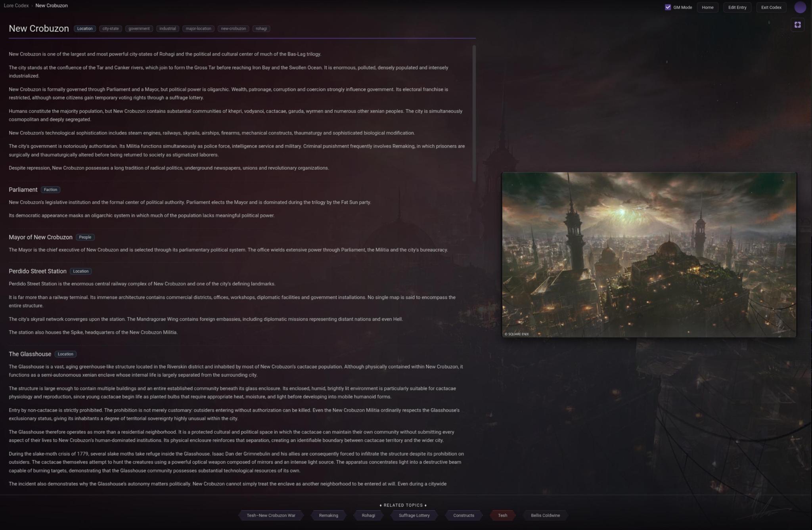Click the Location badge beside New Crobuzon title
The image size is (812, 530).
85,29
